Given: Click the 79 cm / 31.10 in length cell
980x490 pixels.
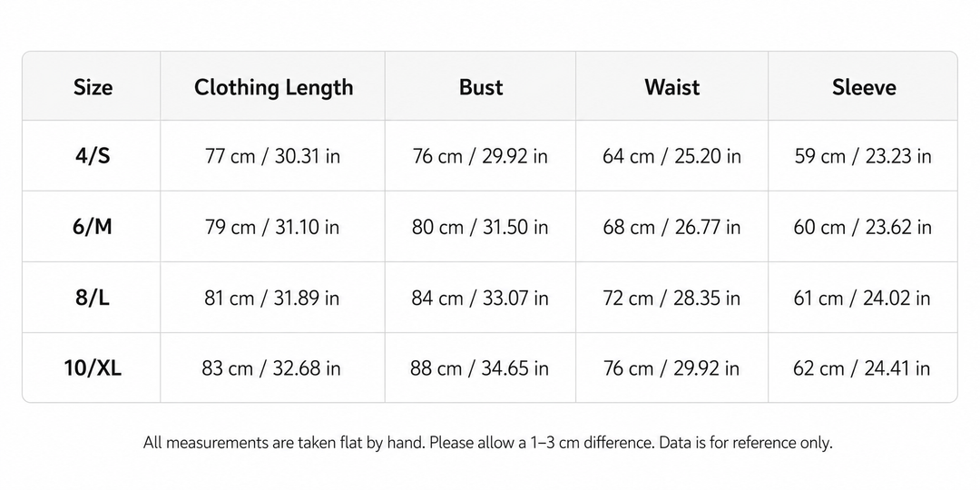Looking at the screenshot, I should coord(272,226).
